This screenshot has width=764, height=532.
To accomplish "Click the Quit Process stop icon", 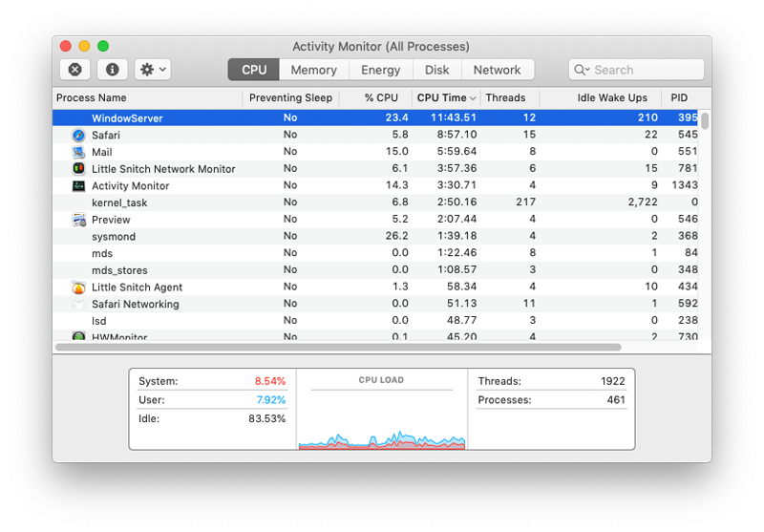I will point(74,70).
